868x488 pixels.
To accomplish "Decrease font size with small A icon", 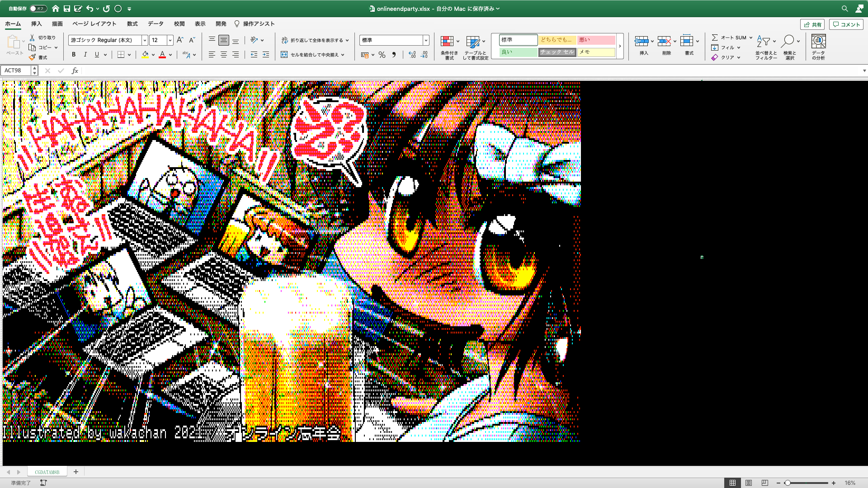I will [192, 40].
